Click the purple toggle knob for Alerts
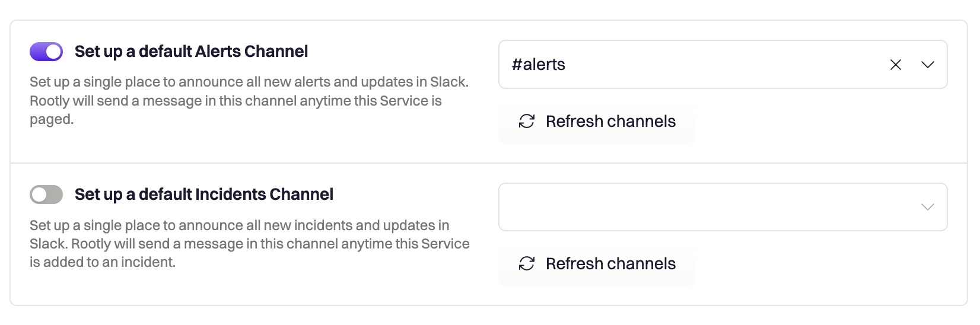Image resolution: width=980 pixels, height=325 pixels. pos(53,52)
